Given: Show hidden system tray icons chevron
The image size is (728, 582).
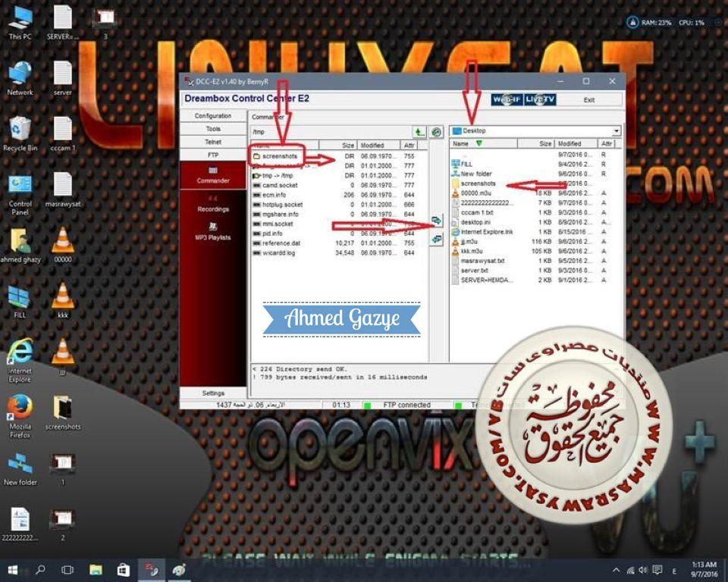Looking at the screenshot, I should 616,570.
